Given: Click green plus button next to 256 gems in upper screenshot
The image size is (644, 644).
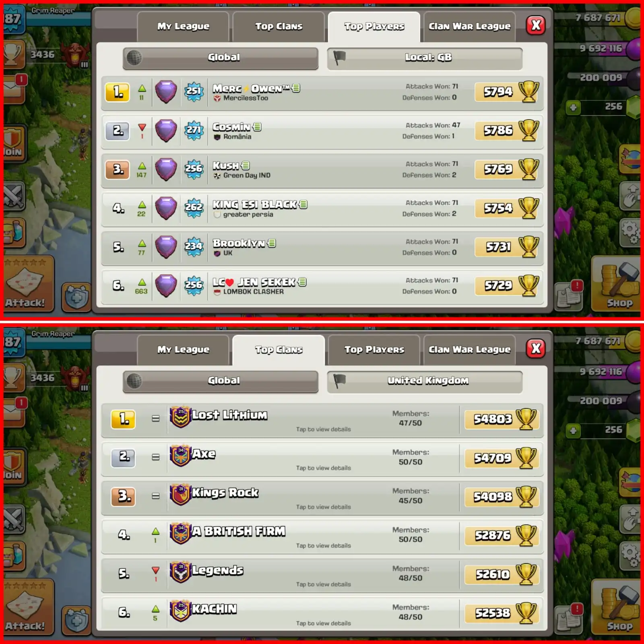Looking at the screenshot, I should pyautogui.click(x=573, y=107).
